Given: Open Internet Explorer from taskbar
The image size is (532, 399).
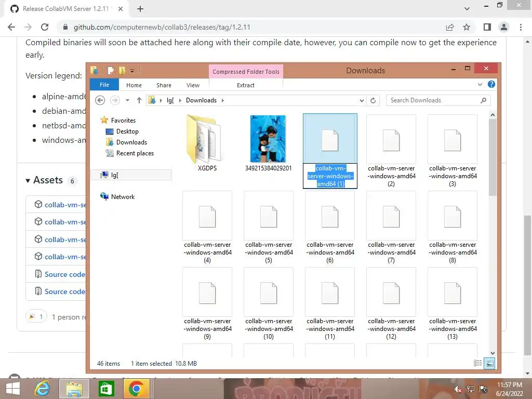Looking at the screenshot, I should pos(43,389).
